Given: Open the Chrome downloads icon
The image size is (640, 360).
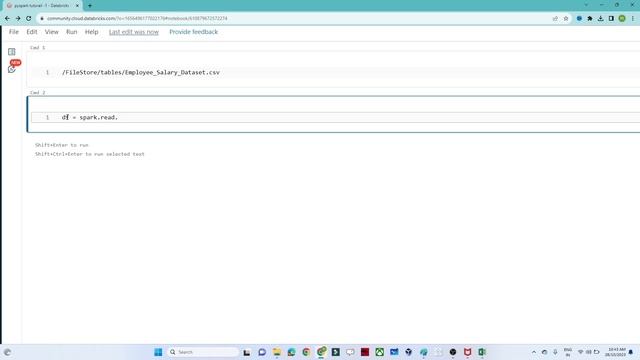Looking at the screenshot, I should 600,18.
